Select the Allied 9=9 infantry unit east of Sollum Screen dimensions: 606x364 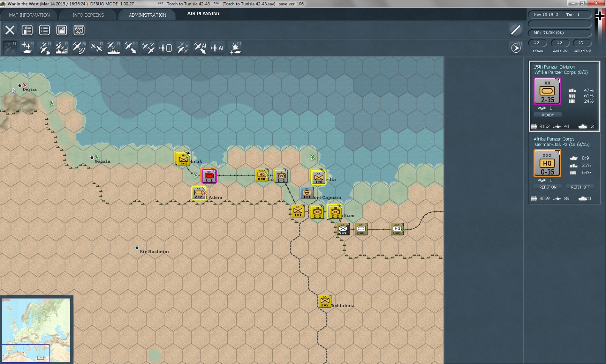343,230
